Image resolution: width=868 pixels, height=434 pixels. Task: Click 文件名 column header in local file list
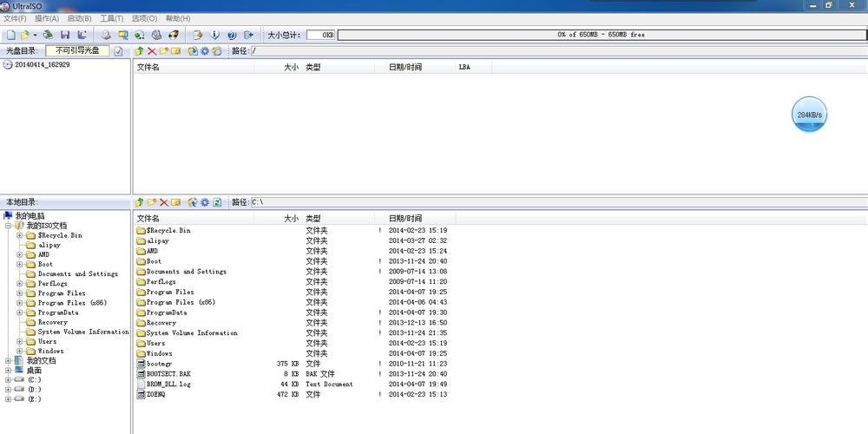click(194, 219)
